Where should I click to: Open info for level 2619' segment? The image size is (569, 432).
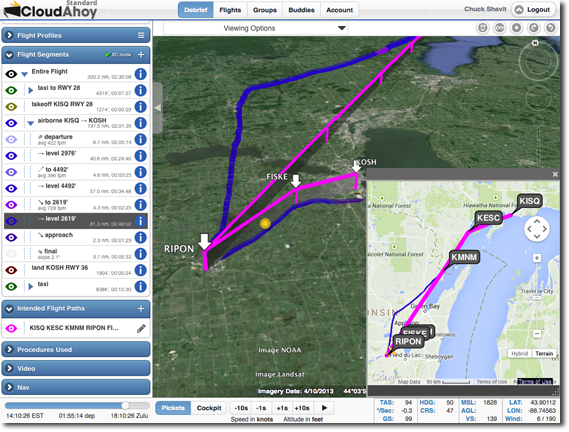coord(140,221)
